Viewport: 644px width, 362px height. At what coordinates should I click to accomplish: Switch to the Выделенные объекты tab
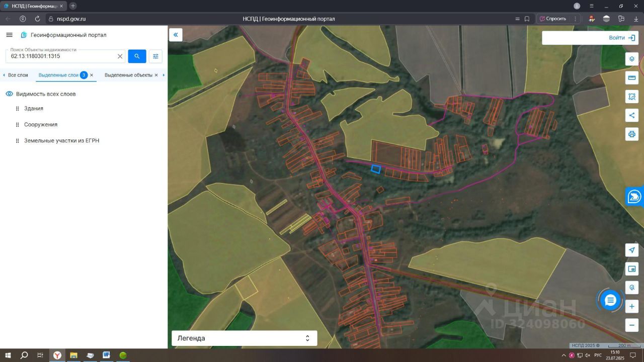click(x=128, y=75)
